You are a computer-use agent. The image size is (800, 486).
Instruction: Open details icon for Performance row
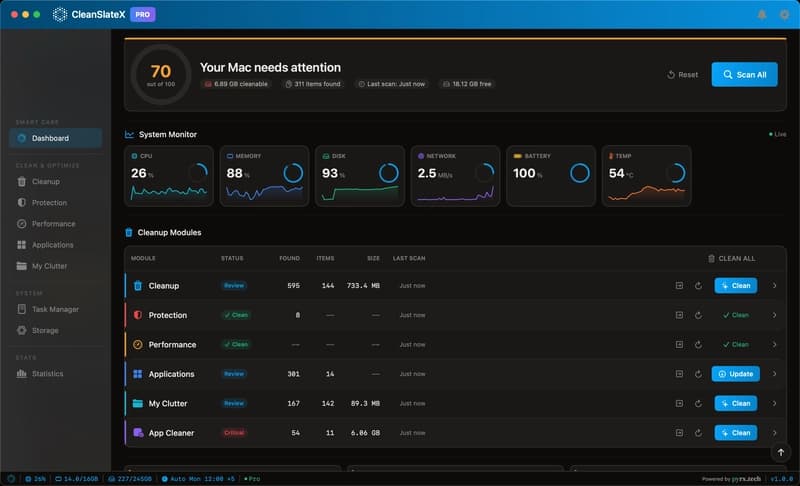679,345
